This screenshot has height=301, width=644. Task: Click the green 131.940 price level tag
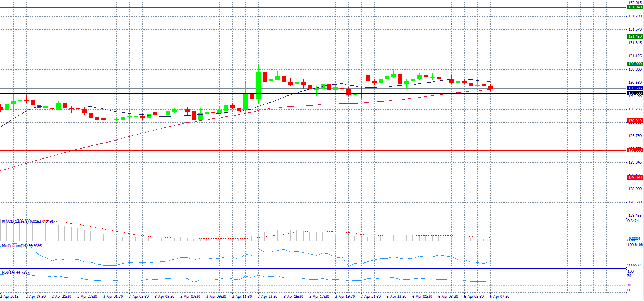635,7
